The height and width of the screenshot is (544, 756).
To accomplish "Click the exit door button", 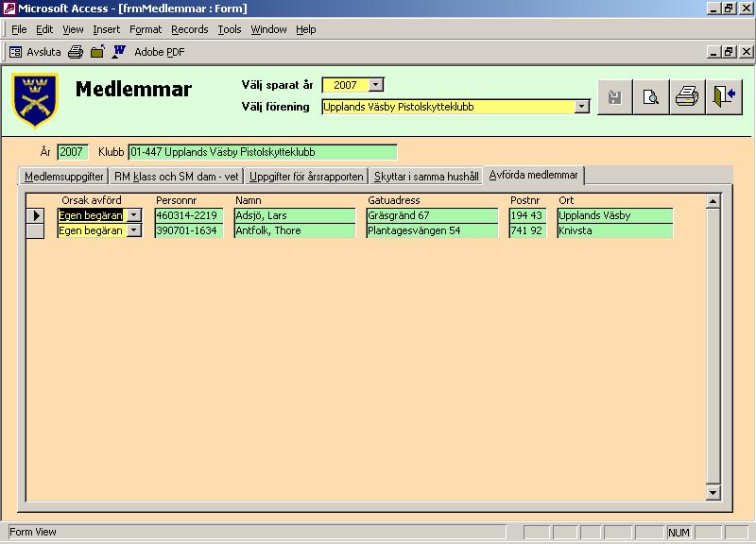I will click(x=724, y=97).
